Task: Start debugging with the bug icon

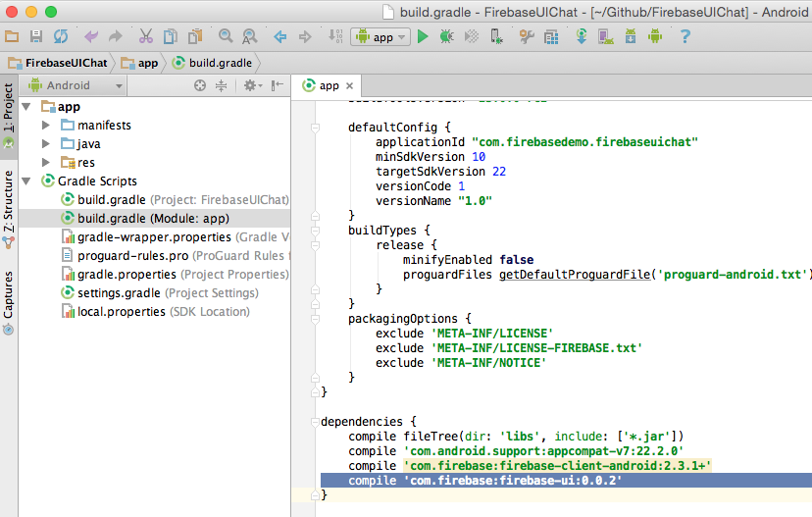Action: point(447,36)
